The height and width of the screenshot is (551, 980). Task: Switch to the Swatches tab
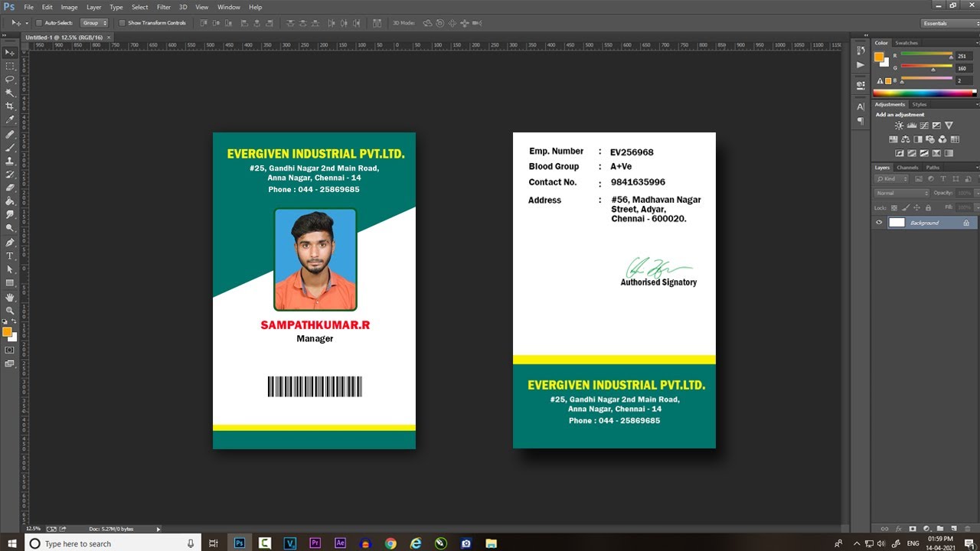pyautogui.click(x=906, y=43)
